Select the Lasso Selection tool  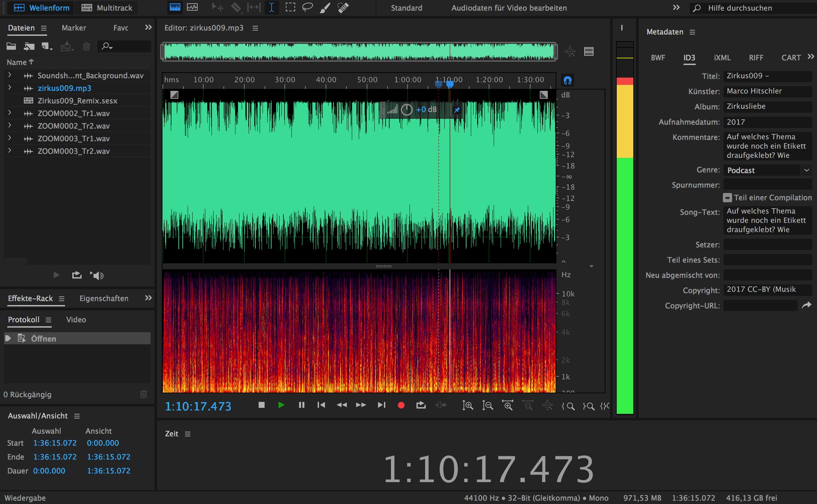coord(307,8)
